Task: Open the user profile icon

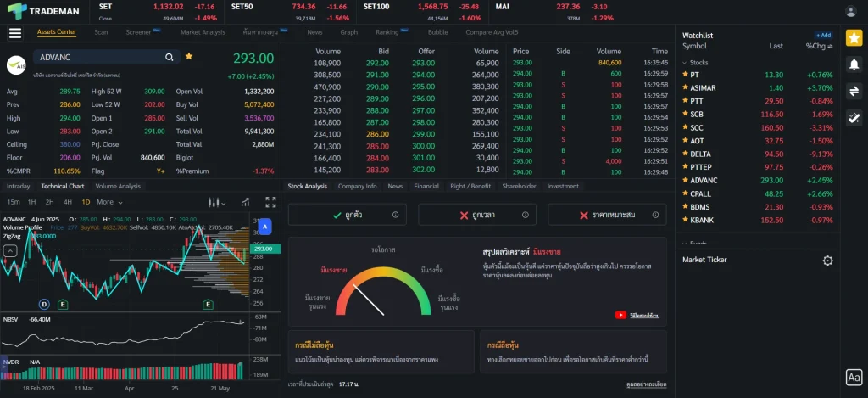Action: [x=851, y=11]
